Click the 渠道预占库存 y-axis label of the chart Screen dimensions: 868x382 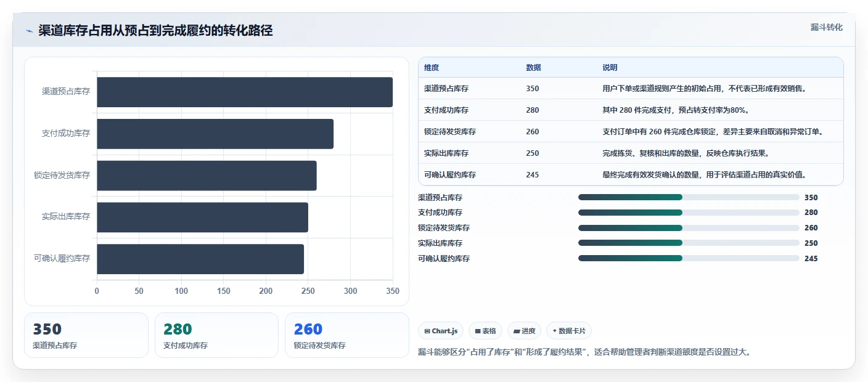point(66,91)
